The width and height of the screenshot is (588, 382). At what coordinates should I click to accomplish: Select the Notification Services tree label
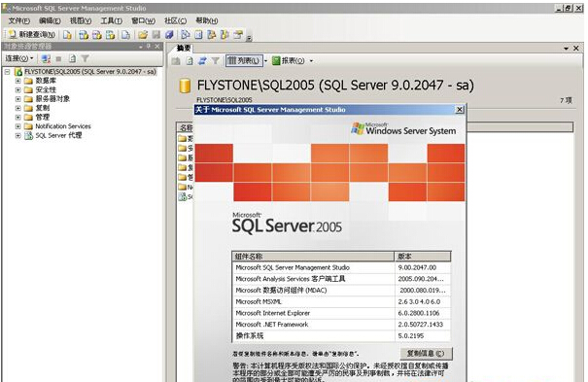(63, 126)
